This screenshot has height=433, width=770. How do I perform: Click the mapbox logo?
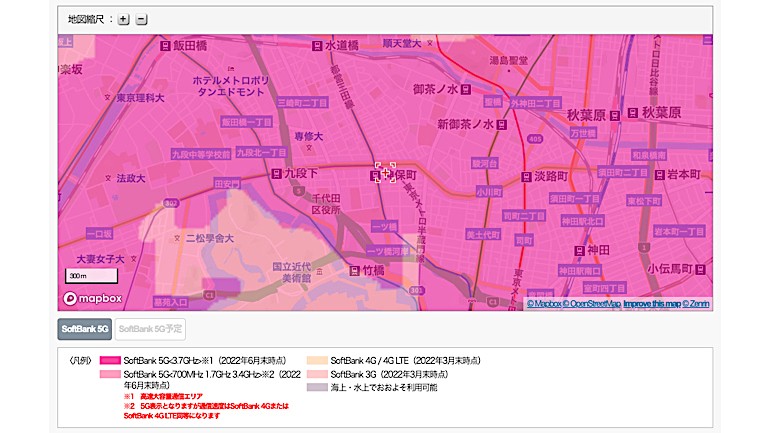[93, 298]
